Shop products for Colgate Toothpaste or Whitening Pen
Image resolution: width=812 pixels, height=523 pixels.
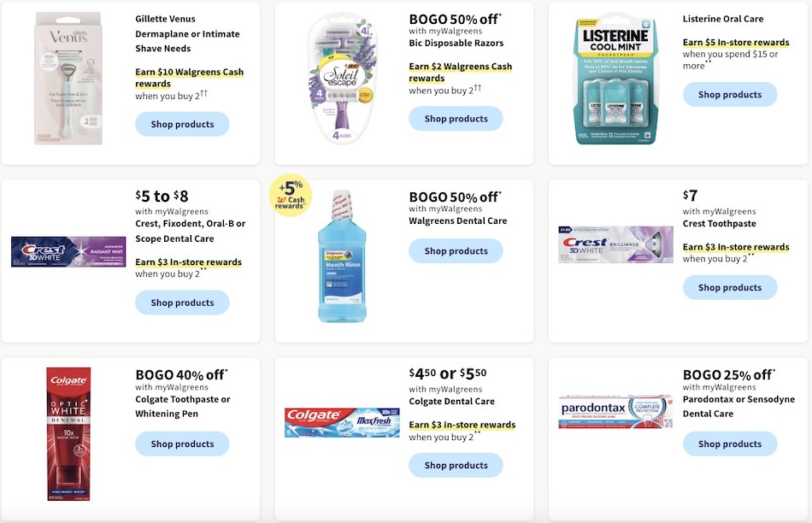182,444
